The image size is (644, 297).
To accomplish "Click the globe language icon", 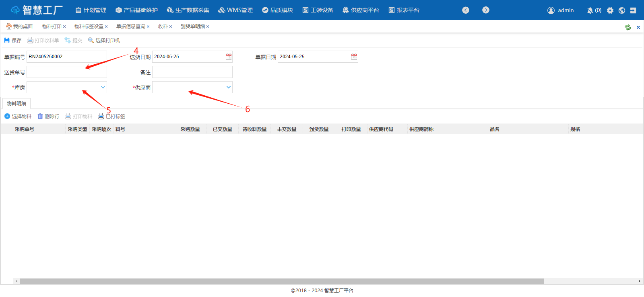I will (622, 10).
